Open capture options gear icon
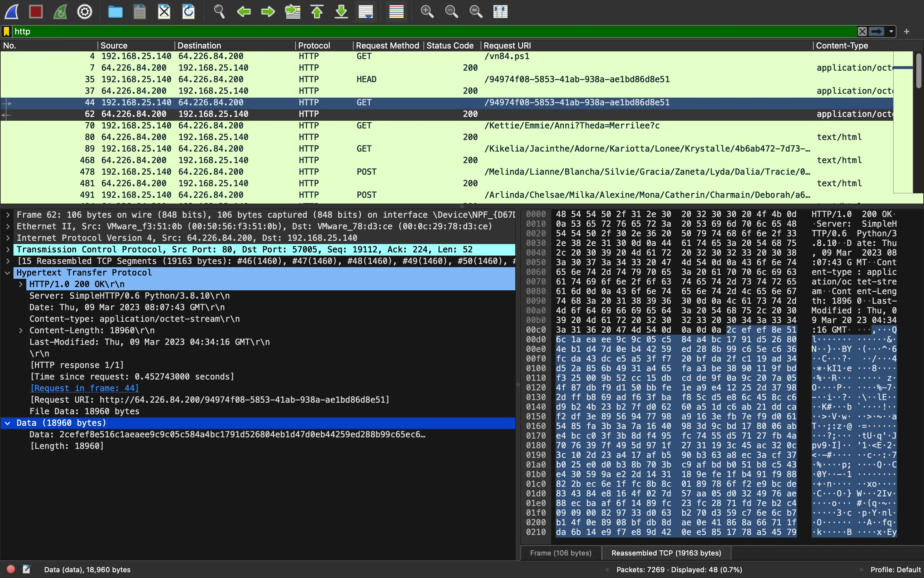This screenshot has width=924, height=578. pyautogui.click(x=85, y=12)
